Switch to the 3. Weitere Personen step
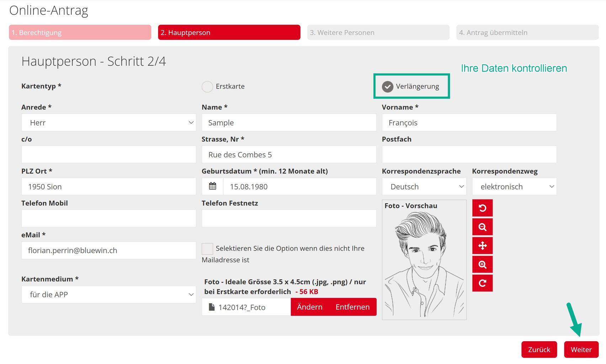Viewport: 606px width, 364px height. tap(378, 32)
